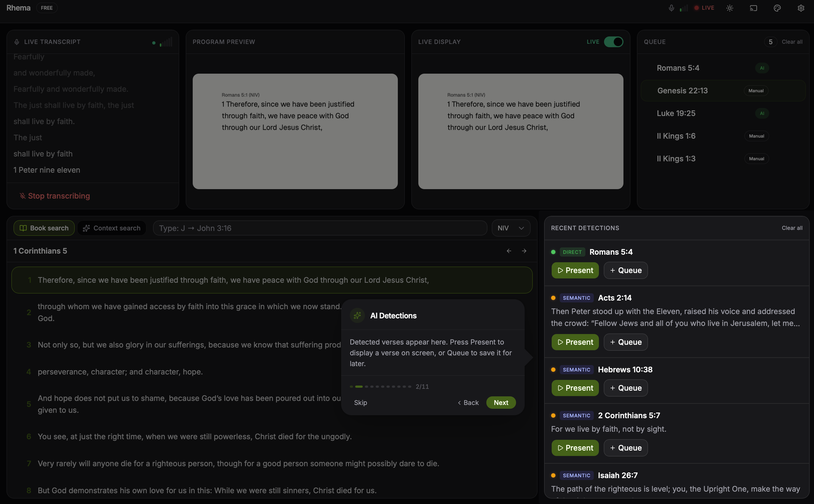The height and width of the screenshot is (504, 814).
Task: Select II Kings 1:3 in the queue
Action: [x=723, y=159]
